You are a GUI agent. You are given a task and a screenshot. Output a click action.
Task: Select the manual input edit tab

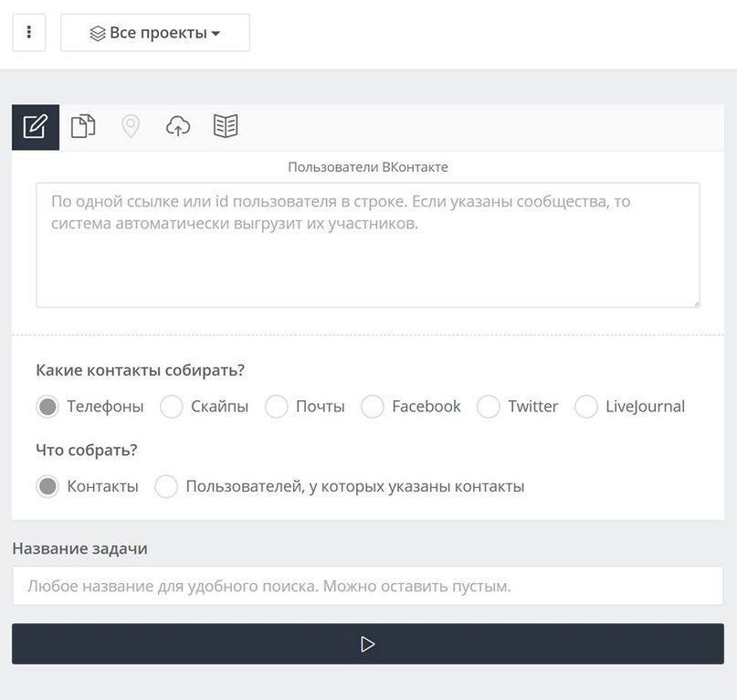(x=36, y=127)
